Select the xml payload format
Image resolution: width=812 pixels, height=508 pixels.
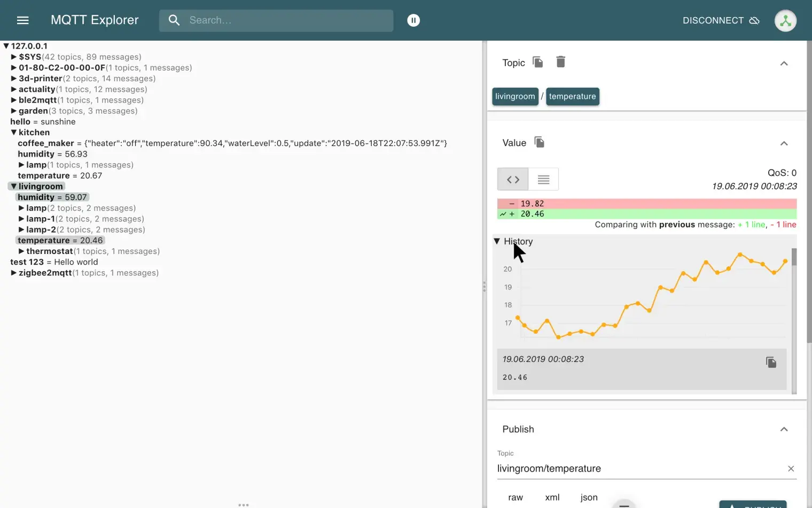[x=552, y=497]
